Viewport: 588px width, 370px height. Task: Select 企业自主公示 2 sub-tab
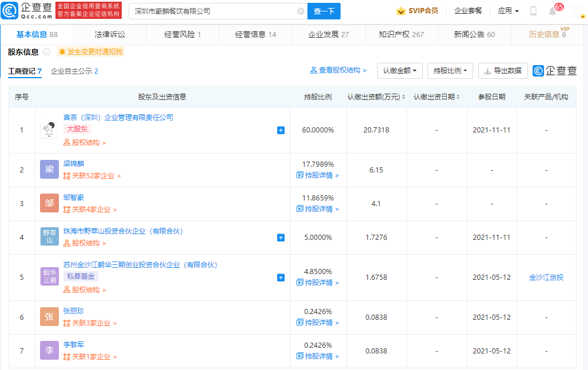pyautogui.click(x=74, y=71)
